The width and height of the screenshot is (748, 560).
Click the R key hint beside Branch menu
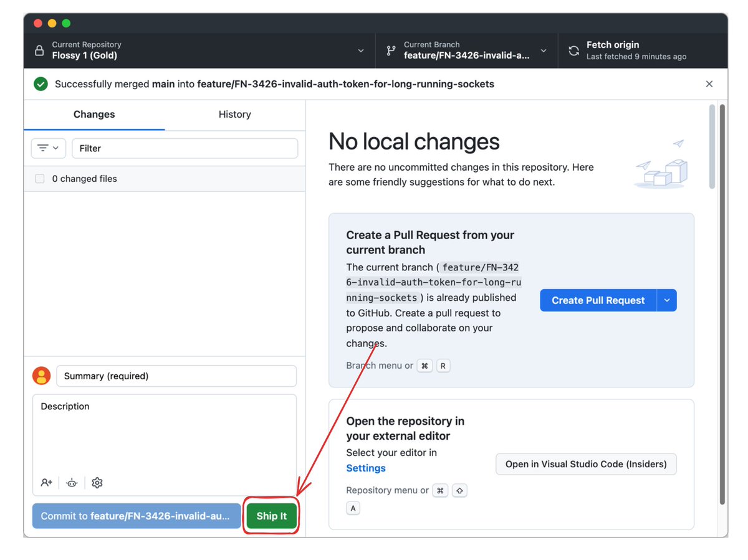coord(443,366)
